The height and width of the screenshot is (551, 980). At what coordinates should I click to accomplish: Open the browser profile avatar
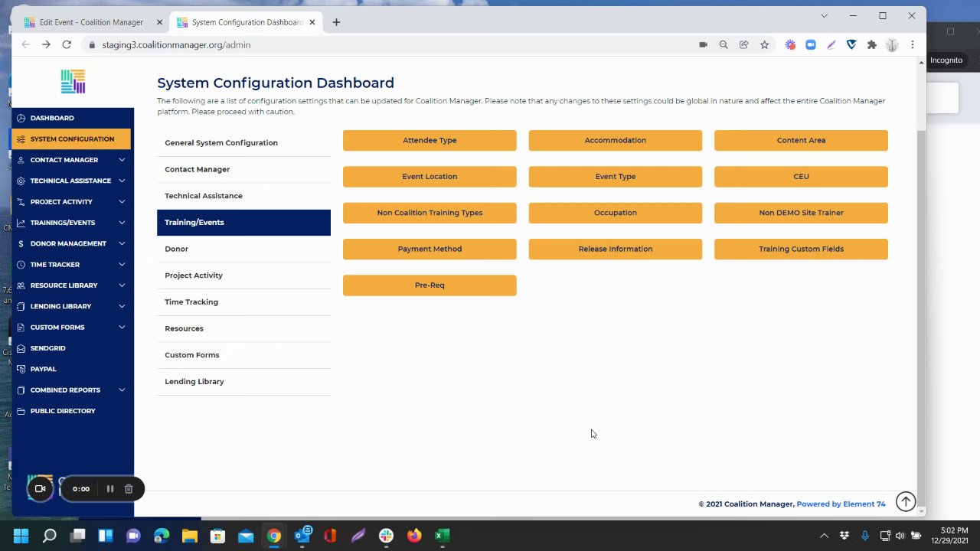(892, 45)
